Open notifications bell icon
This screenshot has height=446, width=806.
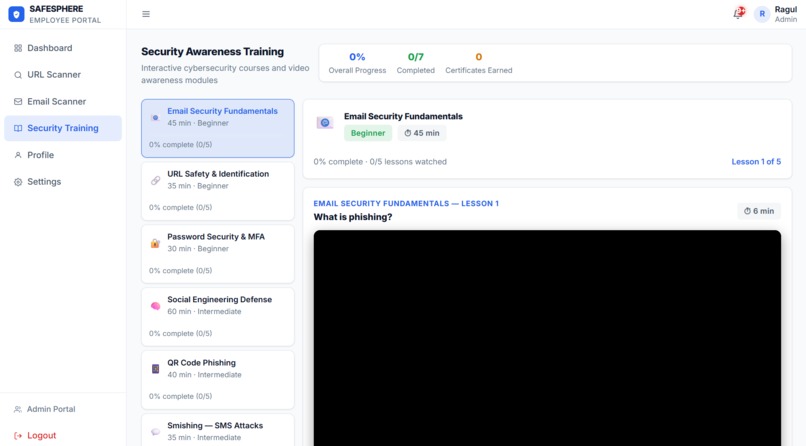[x=739, y=13]
